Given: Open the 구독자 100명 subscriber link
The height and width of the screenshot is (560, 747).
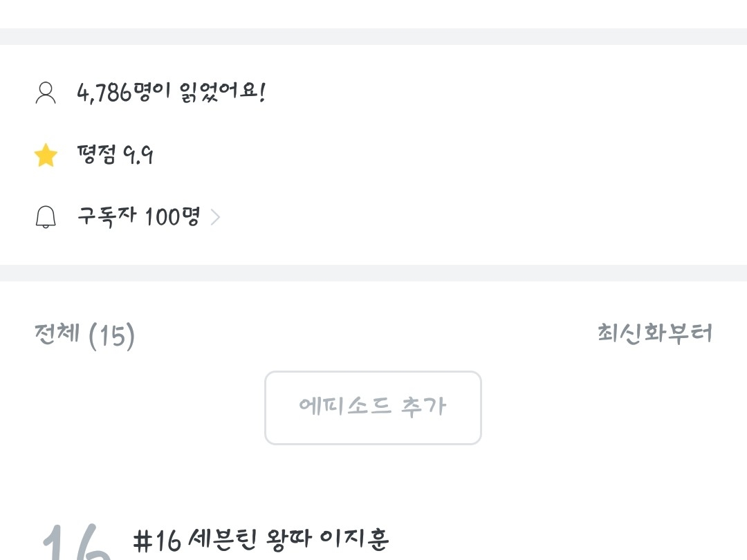Looking at the screenshot, I should coord(138,217).
